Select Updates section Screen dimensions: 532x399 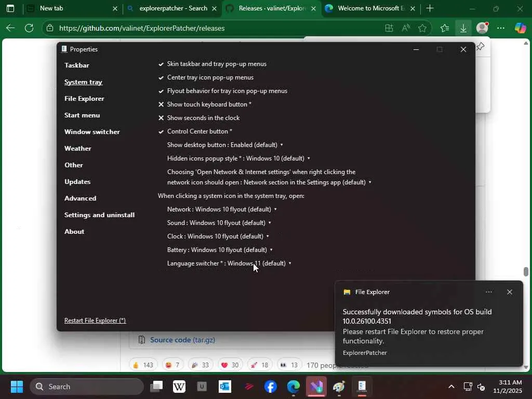point(77,181)
